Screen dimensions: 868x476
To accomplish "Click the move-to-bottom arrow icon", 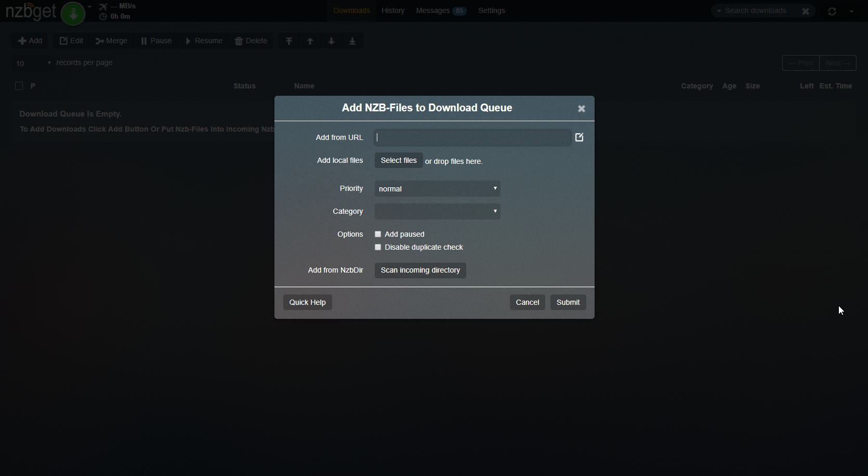I will [x=352, y=41].
